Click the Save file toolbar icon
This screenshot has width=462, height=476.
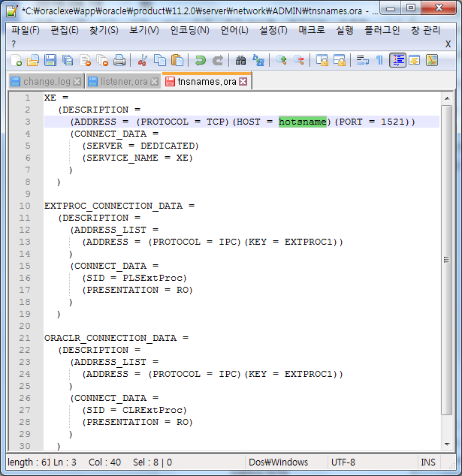(50, 60)
